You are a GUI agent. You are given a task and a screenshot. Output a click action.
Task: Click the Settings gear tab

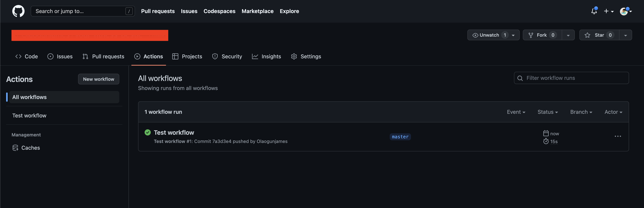click(x=306, y=56)
